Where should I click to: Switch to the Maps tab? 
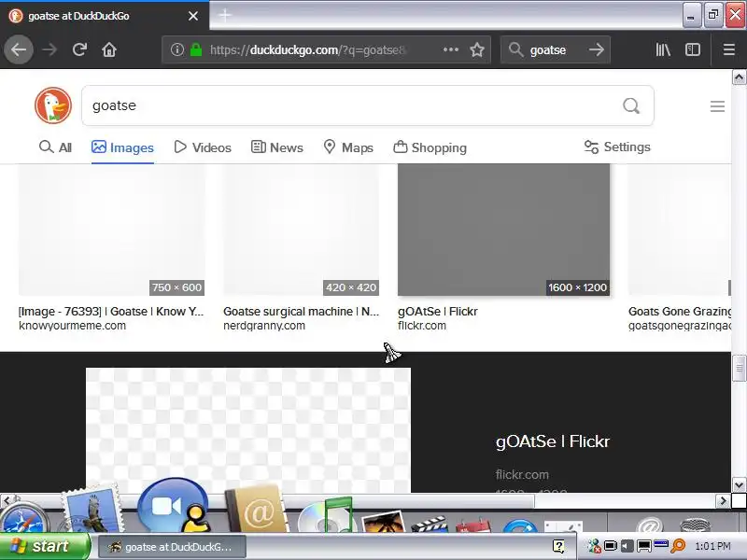click(x=347, y=147)
